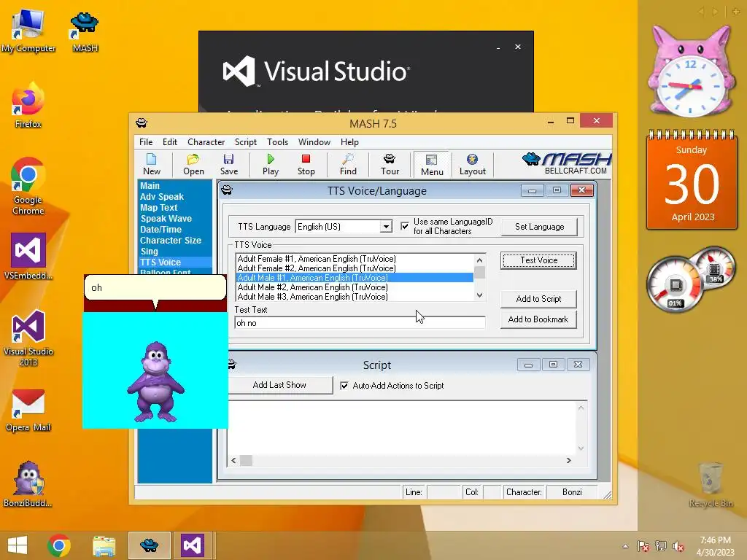
Task: Click inside the Script text area
Action: (x=402, y=427)
